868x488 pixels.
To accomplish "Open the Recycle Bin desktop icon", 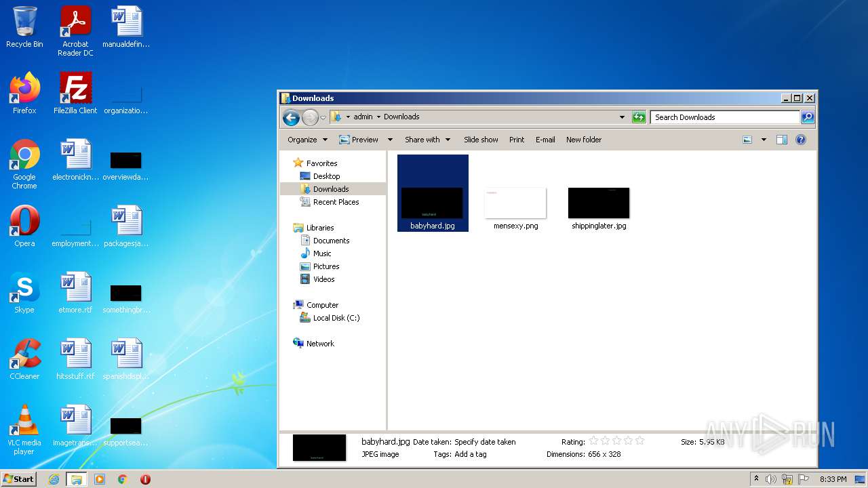I will tap(24, 28).
